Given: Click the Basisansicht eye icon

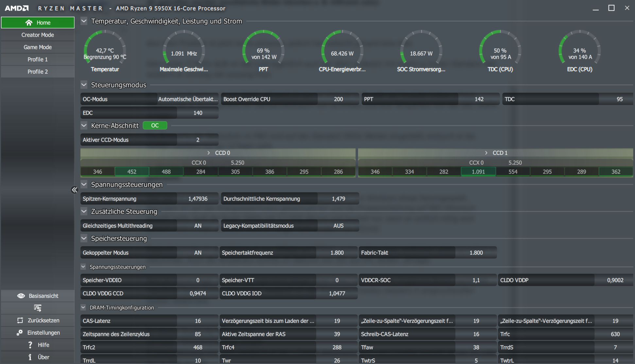Looking at the screenshot, I should (21, 296).
